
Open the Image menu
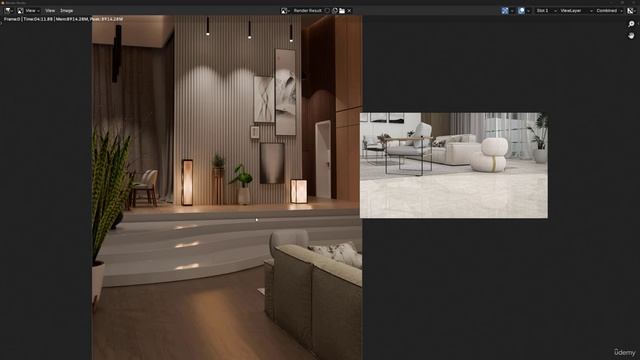[67, 11]
